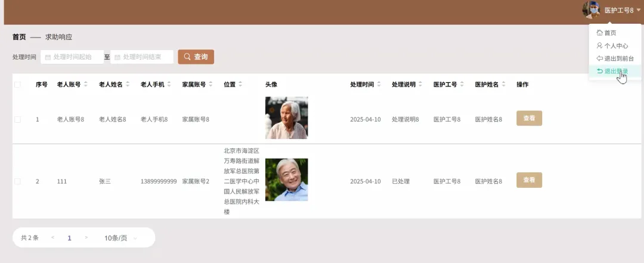Go to next page arrow in pagination
644x263 pixels.
86,237
